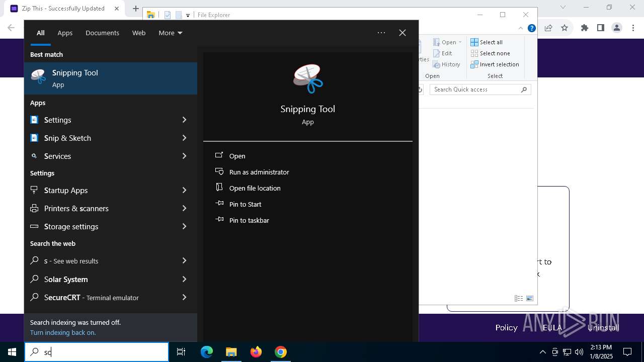Open search panel more options ellipsis
Image resolution: width=644 pixels, height=362 pixels.
point(381,33)
